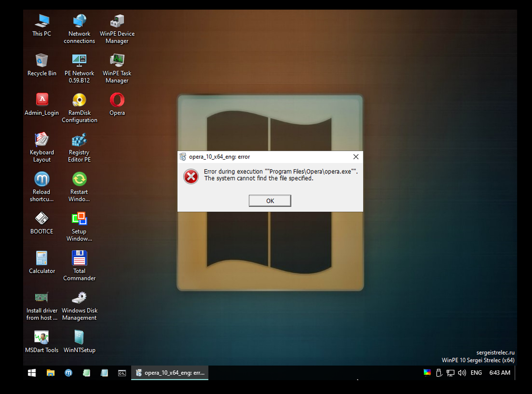Open the BOOTICE desktop icon
This screenshot has width=532, height=394.
(42, 223)
